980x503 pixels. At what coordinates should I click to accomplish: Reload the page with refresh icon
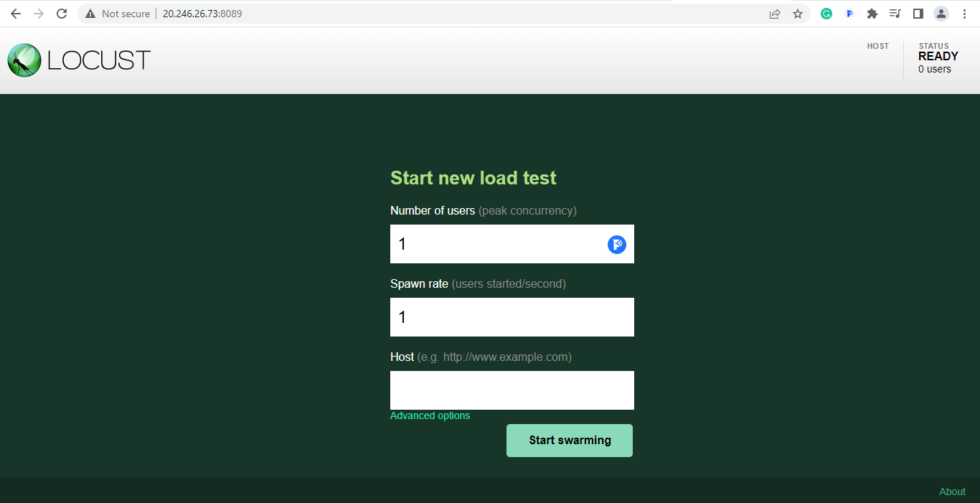pos(61,13)
